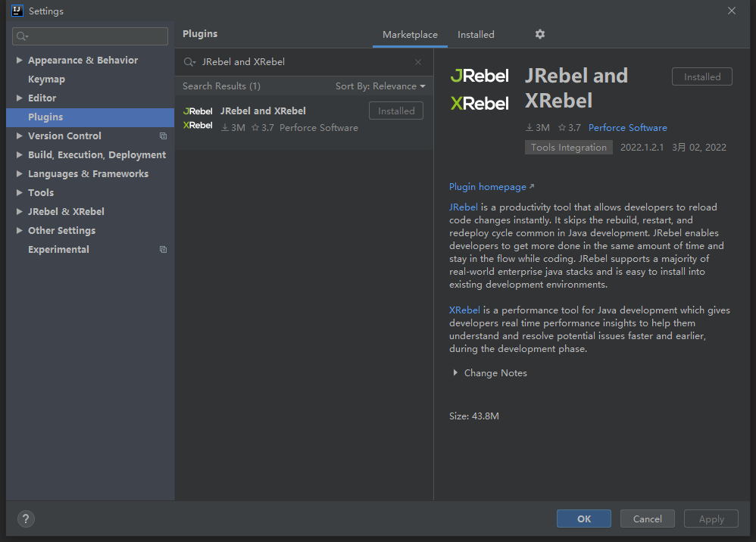Image resolution: width=756 pixels, height=542 pixels.
Task: Select Tools label in settings tree
Action: click(41, 193)
